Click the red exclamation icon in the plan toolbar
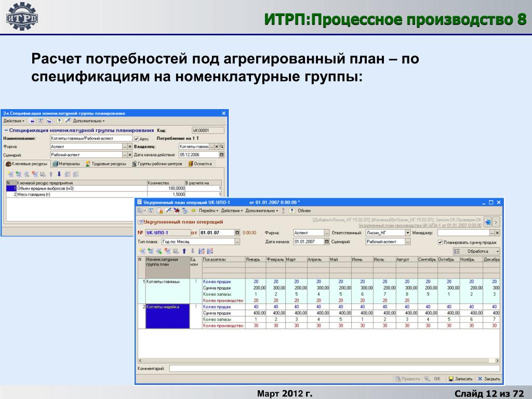Screen dimensions: 532x399 (x=283, y=211)
